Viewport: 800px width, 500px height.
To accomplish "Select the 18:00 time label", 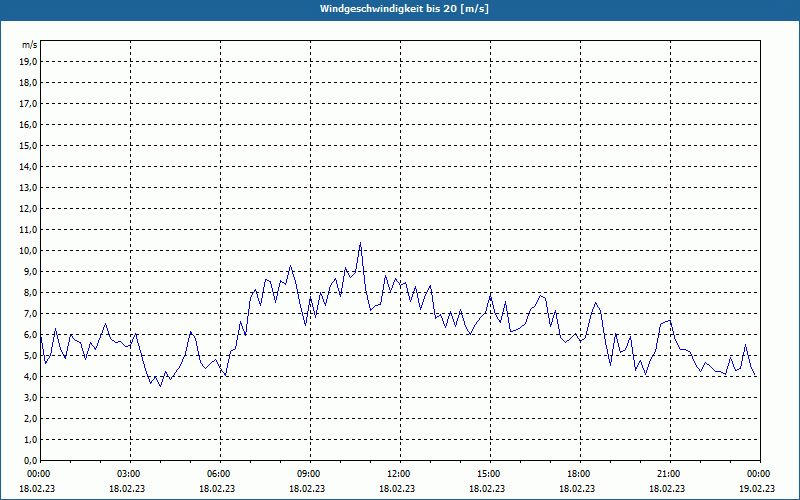I will (x=580, y=474).
